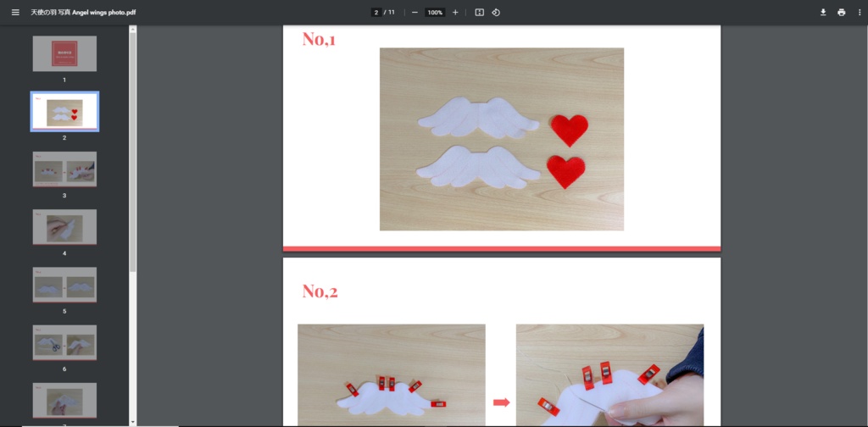Open page 6 thumbnail
Screen dimensions: 868x427
(64, 342)
